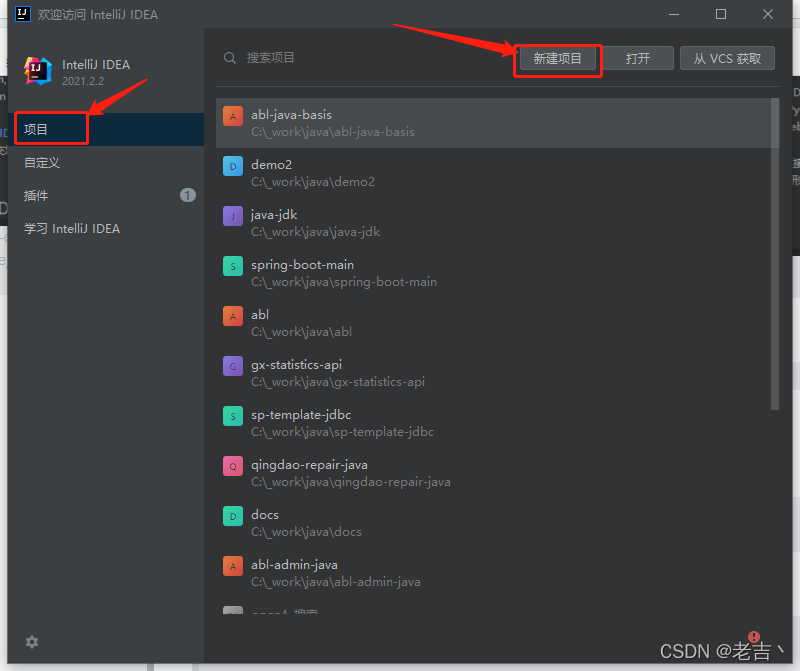Click path C:\_work\java\abl-java-basis
Viewport: 800px width, 671px height.
333,132
